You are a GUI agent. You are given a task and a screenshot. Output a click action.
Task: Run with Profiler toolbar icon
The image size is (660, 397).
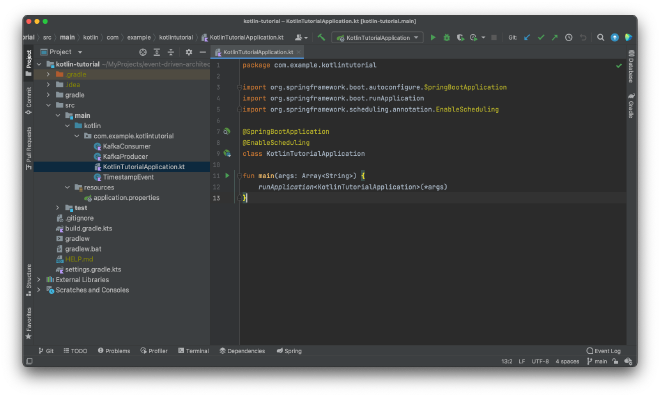(x=474, y=37)
